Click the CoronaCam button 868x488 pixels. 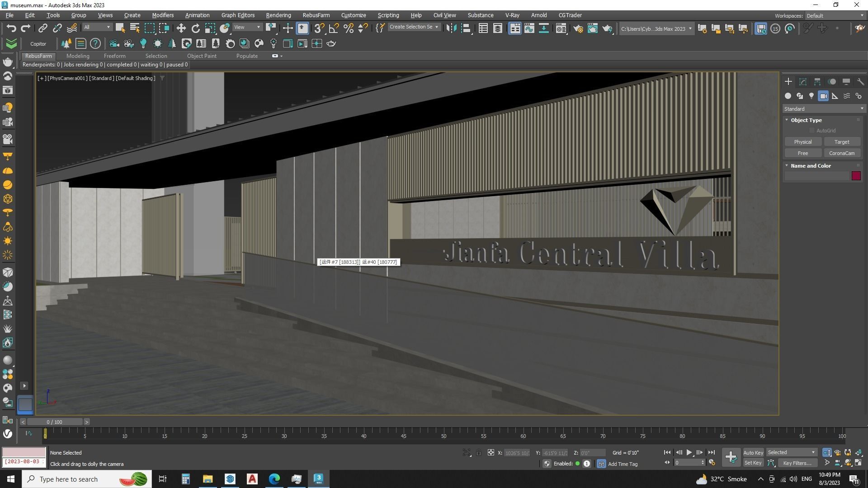[841, 153]
